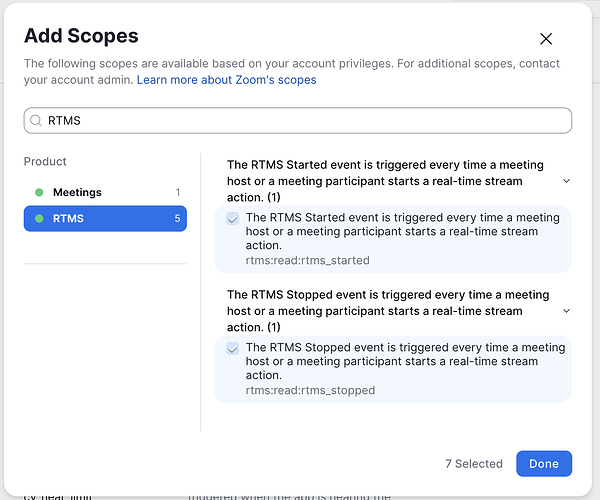
Task: Click the RTMS Started group heading
Action: 385,173
